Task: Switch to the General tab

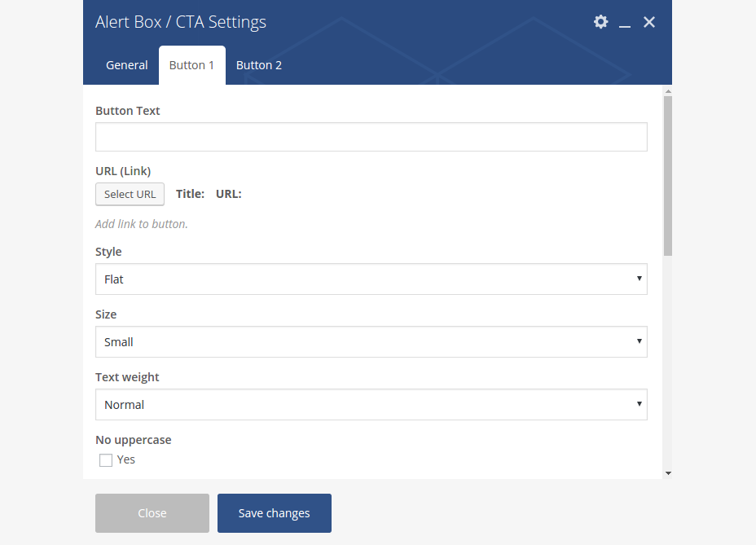Action: [127, 65]
